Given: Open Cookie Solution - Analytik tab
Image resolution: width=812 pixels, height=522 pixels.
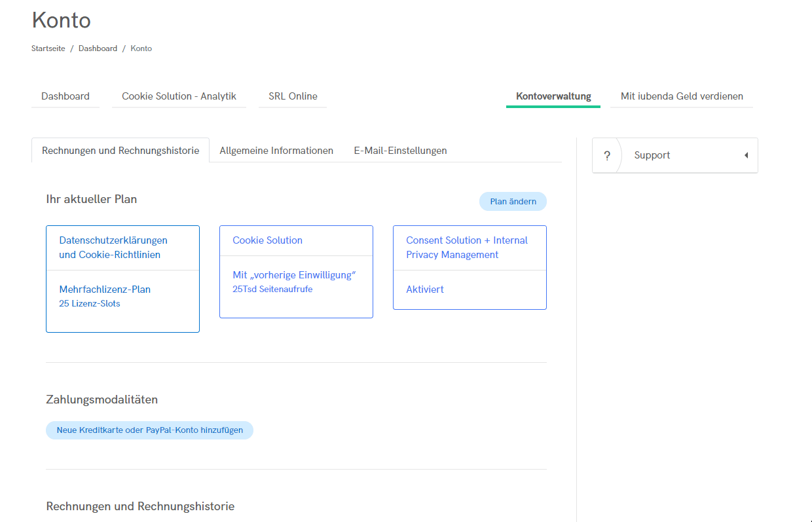Looking at the screenshot, I should point(179,96).
